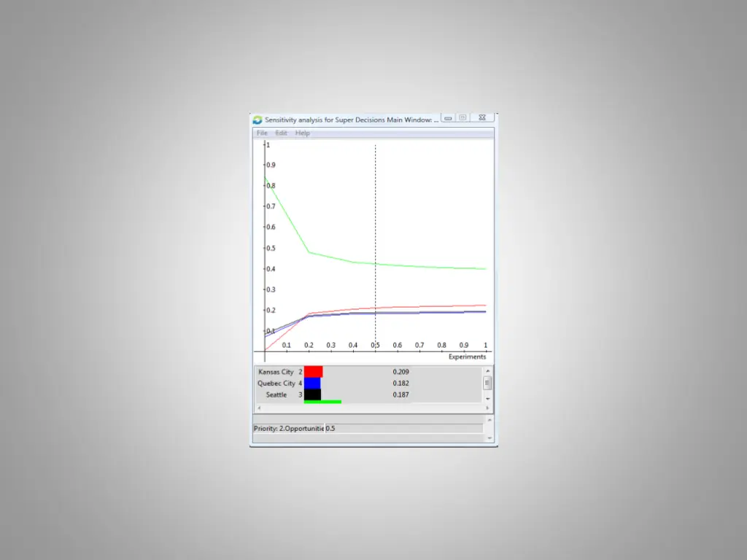Viewport: 747px width, 560px height.
Task: Maximize the Sensitivity analysis window
Action: [x=462, y=117]
